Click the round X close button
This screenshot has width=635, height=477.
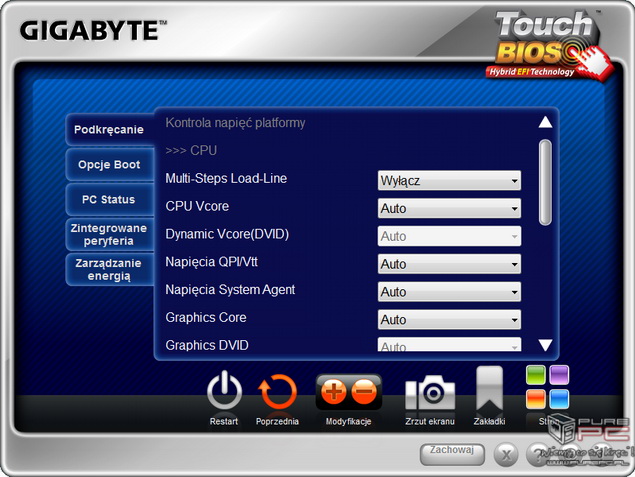[505, 455]
